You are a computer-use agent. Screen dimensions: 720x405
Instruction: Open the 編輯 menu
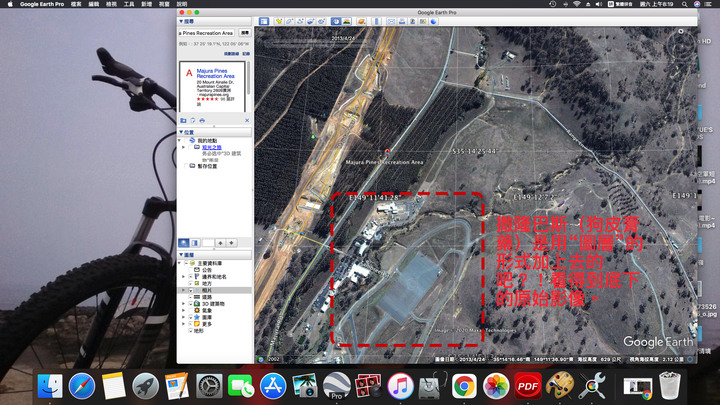point(94,4)
